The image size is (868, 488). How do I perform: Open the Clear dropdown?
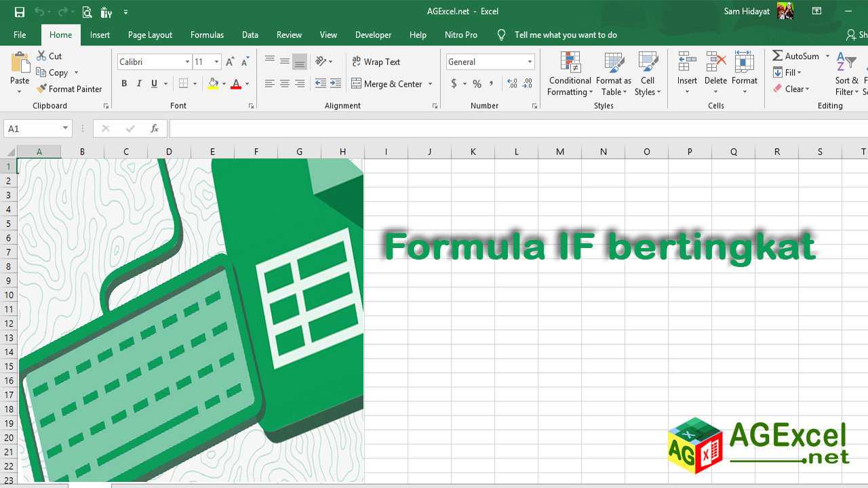coord(791,89)
